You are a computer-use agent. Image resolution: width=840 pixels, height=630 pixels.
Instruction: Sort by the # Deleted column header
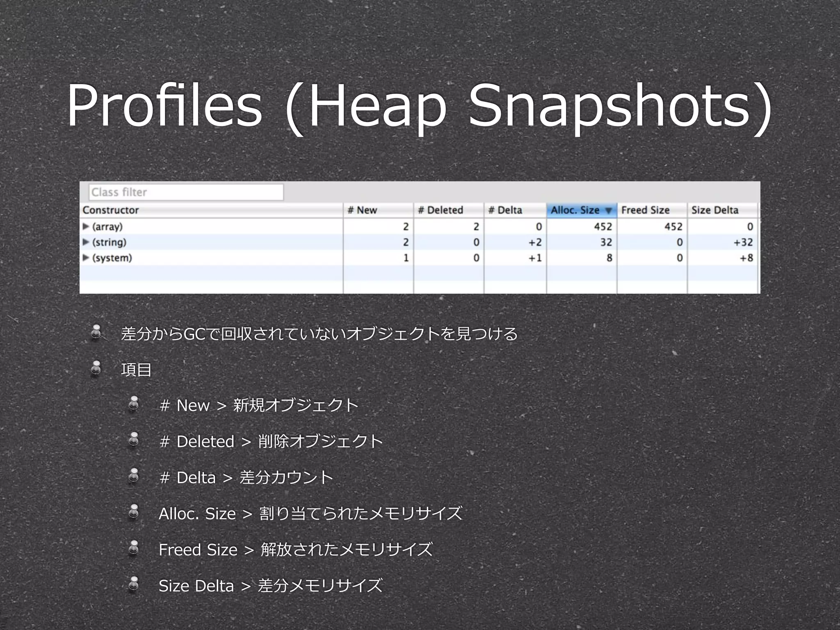tap(449, 210)
